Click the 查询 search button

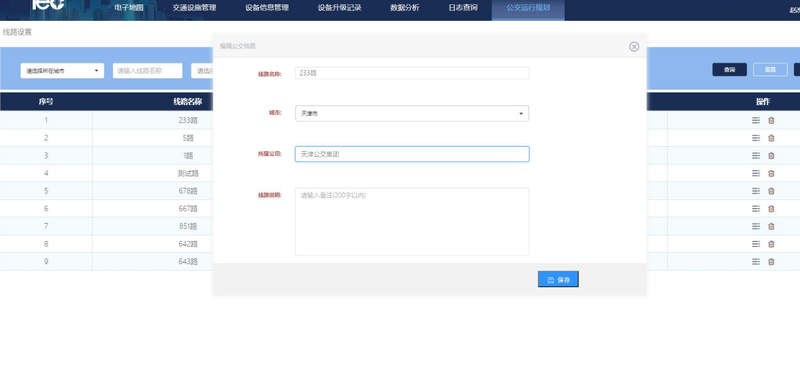tap(730, 70)
